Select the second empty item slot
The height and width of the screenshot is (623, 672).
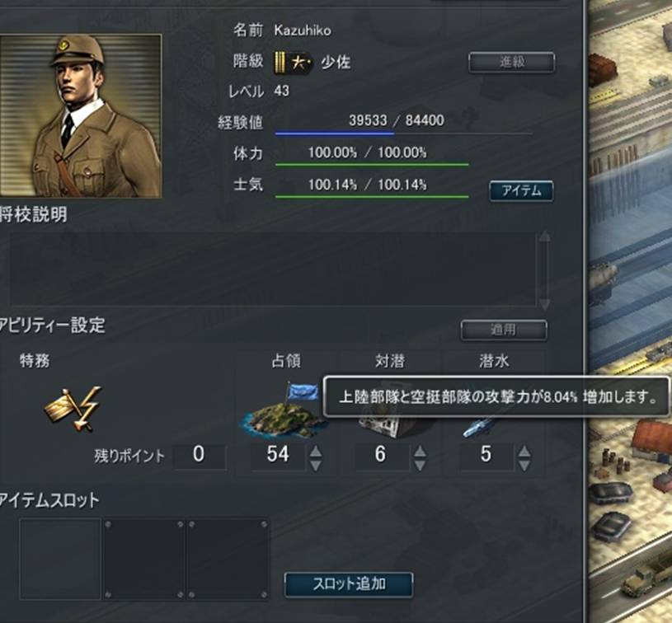click(x=143, y=560)
